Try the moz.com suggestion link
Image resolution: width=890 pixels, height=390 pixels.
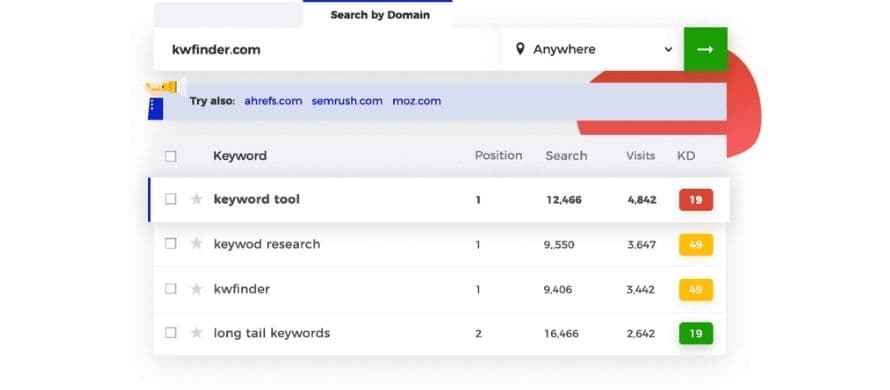pyautogui.click(x=417, y=101)
